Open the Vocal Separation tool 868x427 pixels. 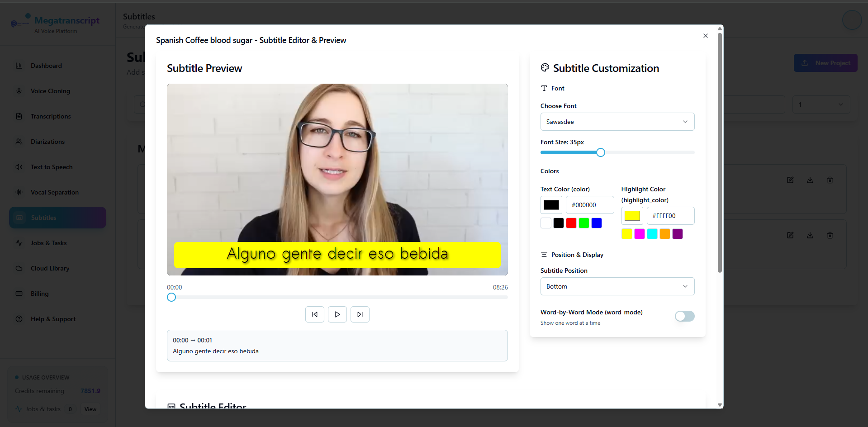[x=54, y=192]
